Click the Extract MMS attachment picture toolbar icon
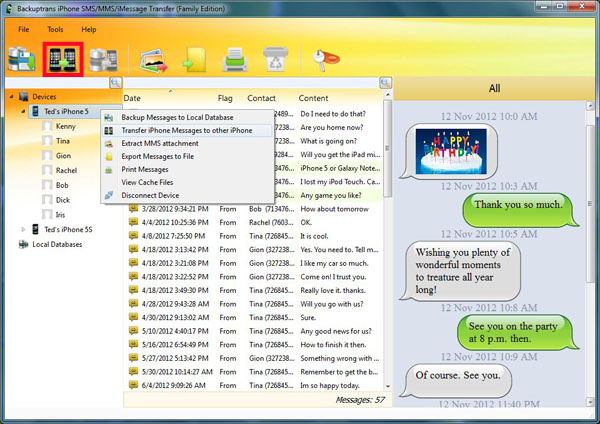The image size is (600, 424). pyautogui.click(x=153, y=60)
